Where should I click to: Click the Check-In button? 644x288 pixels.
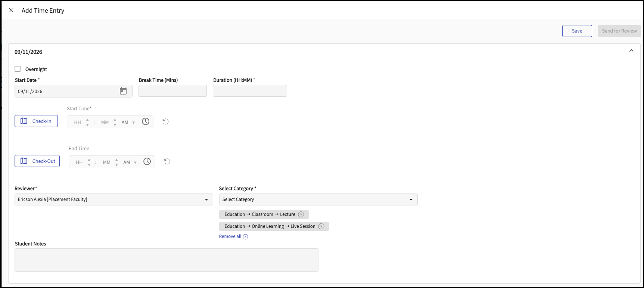(36, 121)
